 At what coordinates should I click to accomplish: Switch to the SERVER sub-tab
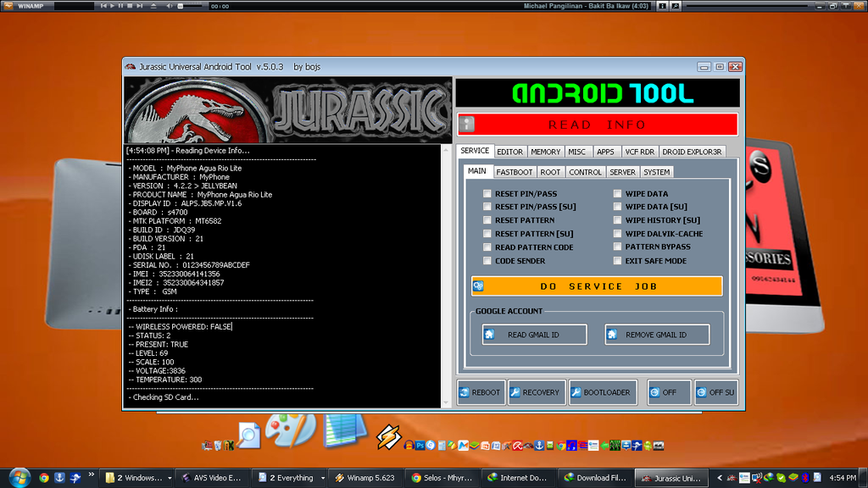pyautogui.click(x=623, y=172)
